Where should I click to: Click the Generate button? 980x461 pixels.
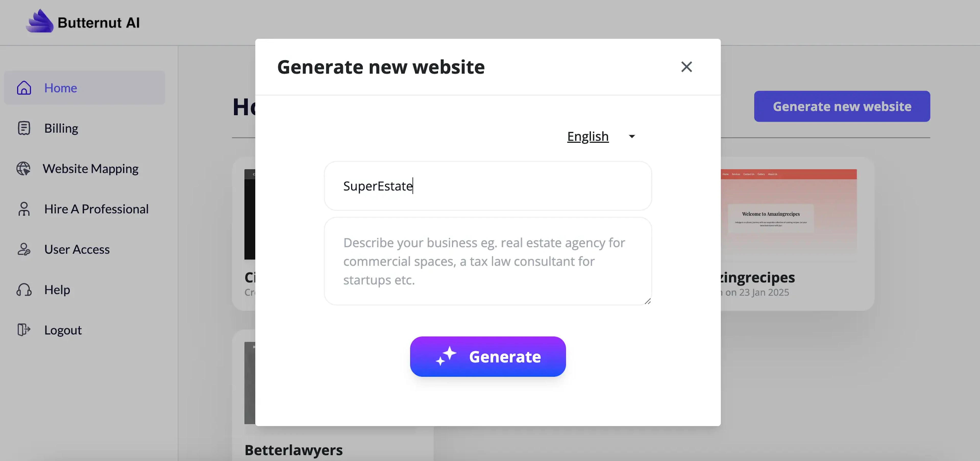click(x=488, y=356)
